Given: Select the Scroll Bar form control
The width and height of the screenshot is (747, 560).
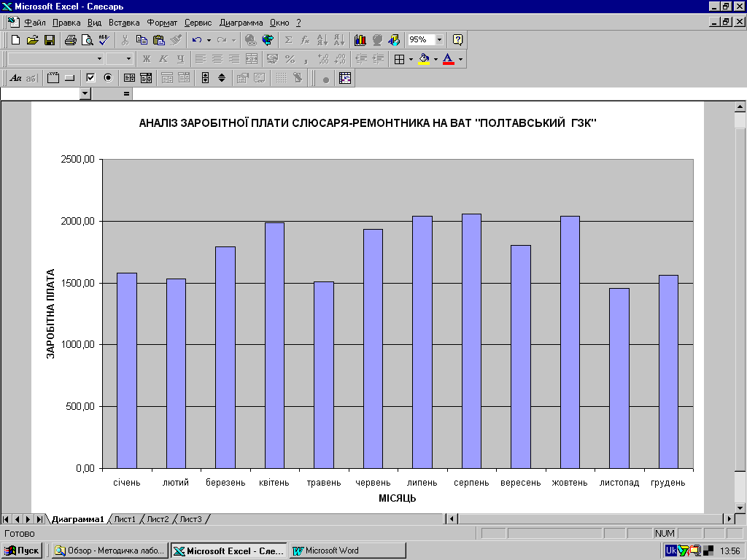Looking at the screenshot, I should (205, 77).
